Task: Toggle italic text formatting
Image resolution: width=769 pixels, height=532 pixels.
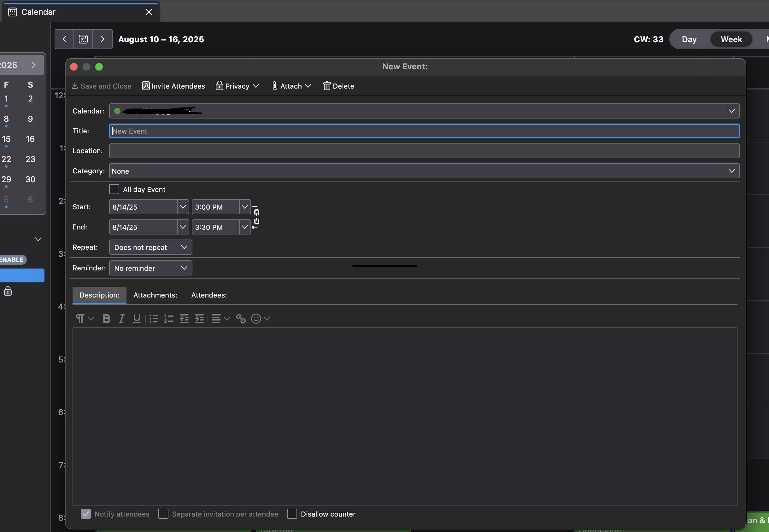Action: coord(121,319)
